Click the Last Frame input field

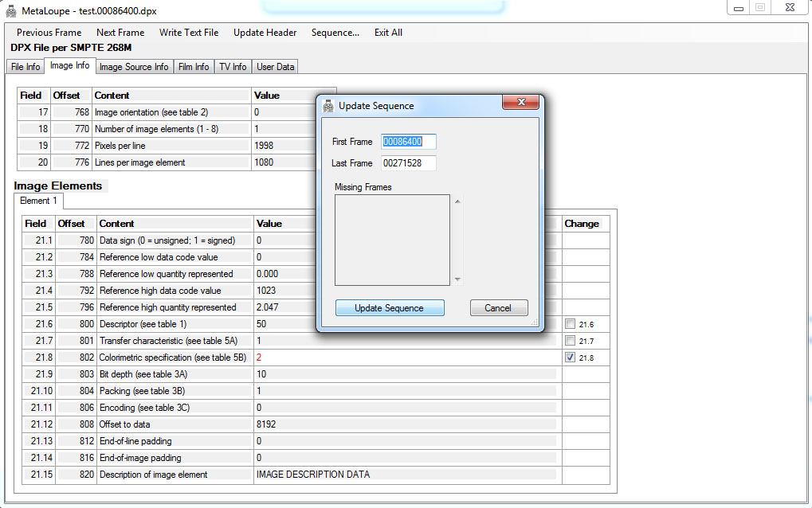click(409, 163)
